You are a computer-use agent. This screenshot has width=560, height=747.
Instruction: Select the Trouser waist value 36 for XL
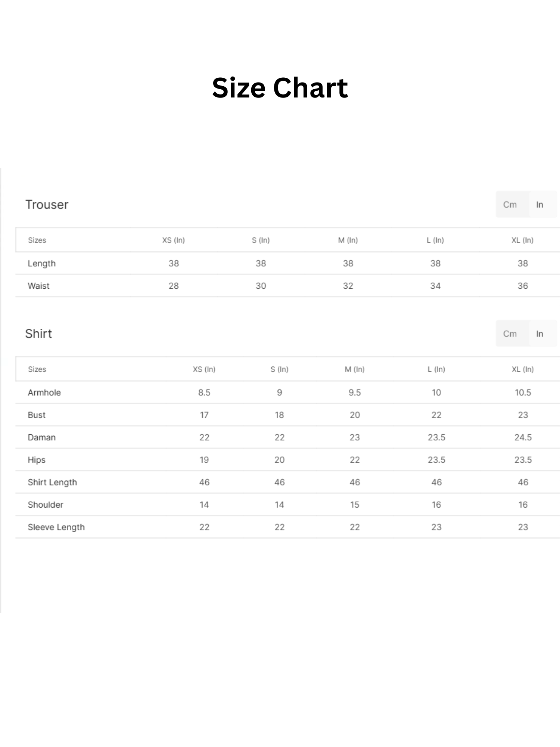(523, 286)
